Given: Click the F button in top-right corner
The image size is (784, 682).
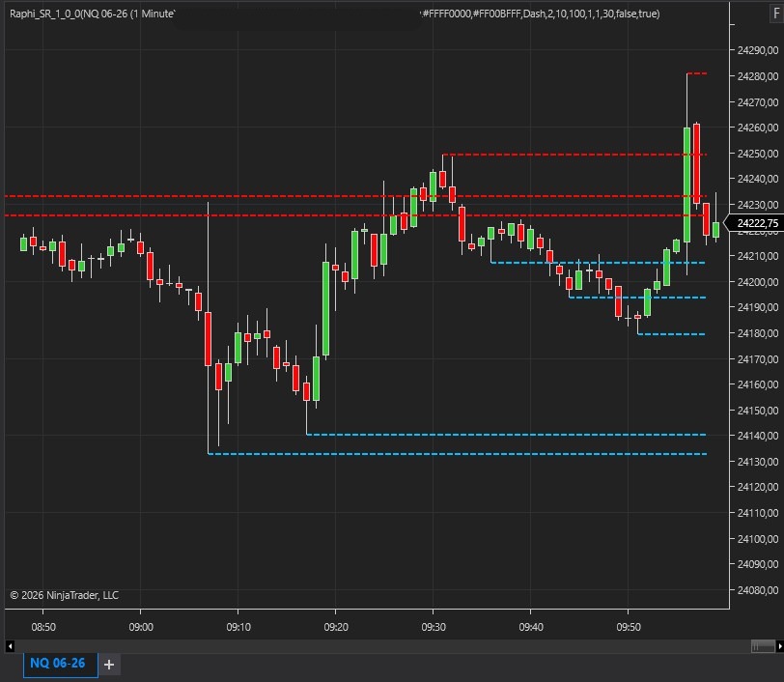Looking at the screenshot, I should click(775, 14).
